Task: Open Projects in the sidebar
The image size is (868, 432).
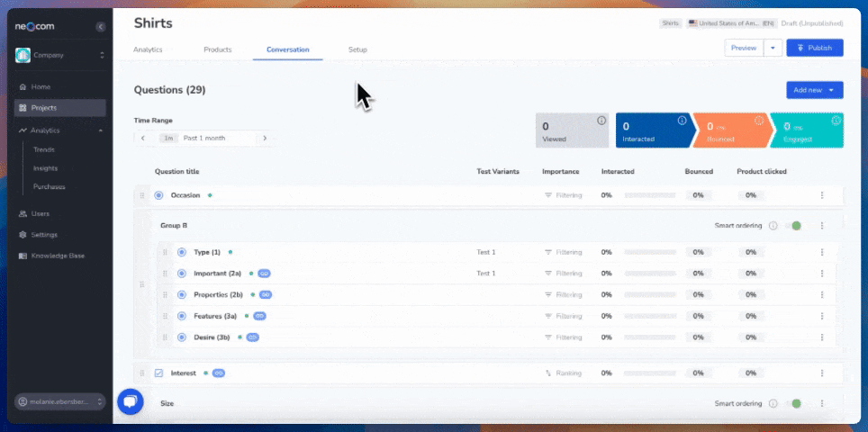Action: pyautogui.click(x=59, y=108)
